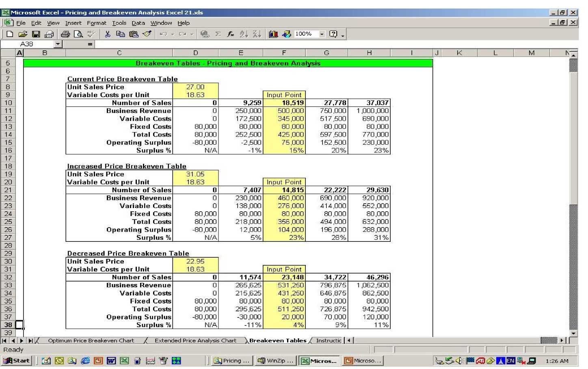Screen dimensions: 588x369
Task: Click the Business Revenue cell 1,062,500
Action: click(x=369, y=285)
